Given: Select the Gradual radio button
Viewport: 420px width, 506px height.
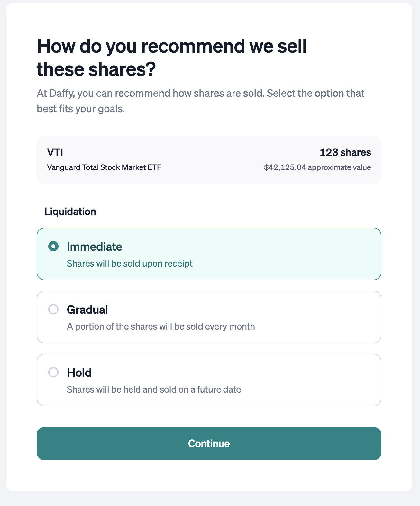Looking at the screenshot, I should (53, 310).
